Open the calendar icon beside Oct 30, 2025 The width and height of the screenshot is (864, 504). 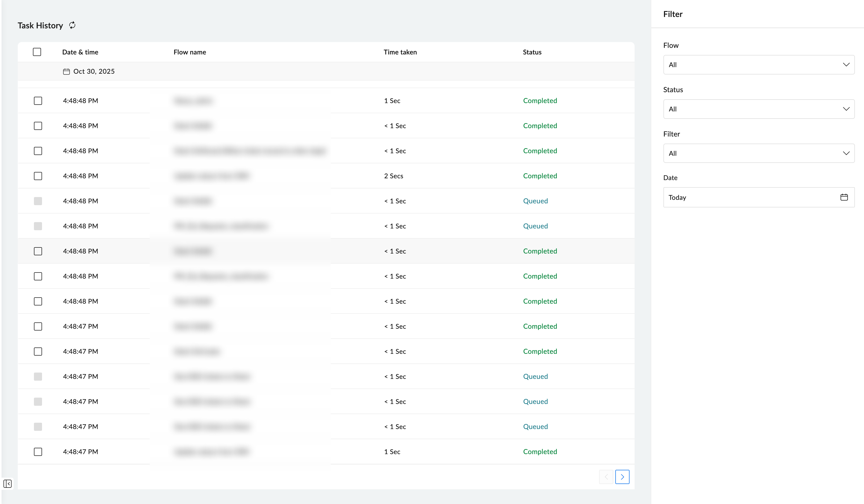pyautogui.click(x=67, y=72)
